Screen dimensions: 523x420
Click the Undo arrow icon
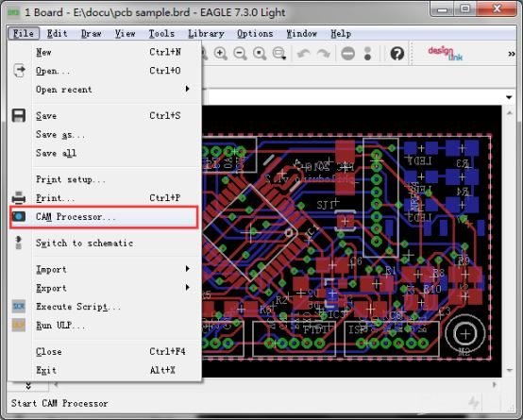tap(304, 54)
